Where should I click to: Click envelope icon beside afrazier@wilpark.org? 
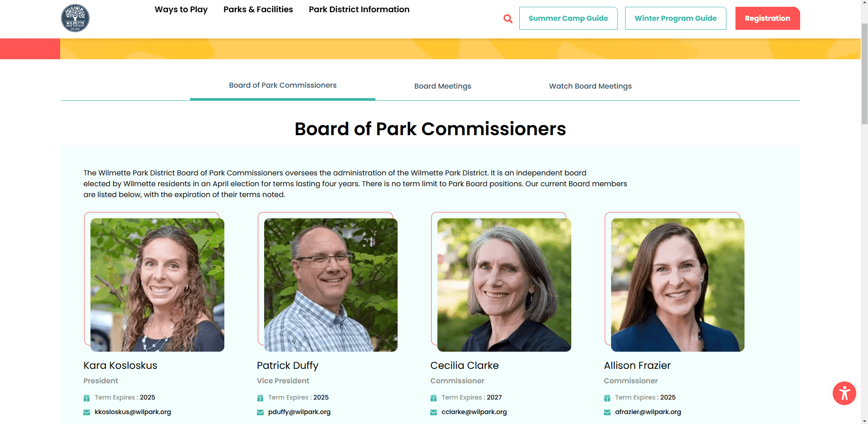coord(607,412)
